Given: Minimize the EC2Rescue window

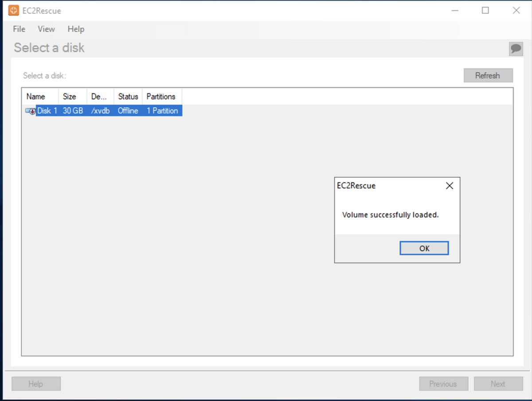Looking at the screenshot, I should point(454,10).
